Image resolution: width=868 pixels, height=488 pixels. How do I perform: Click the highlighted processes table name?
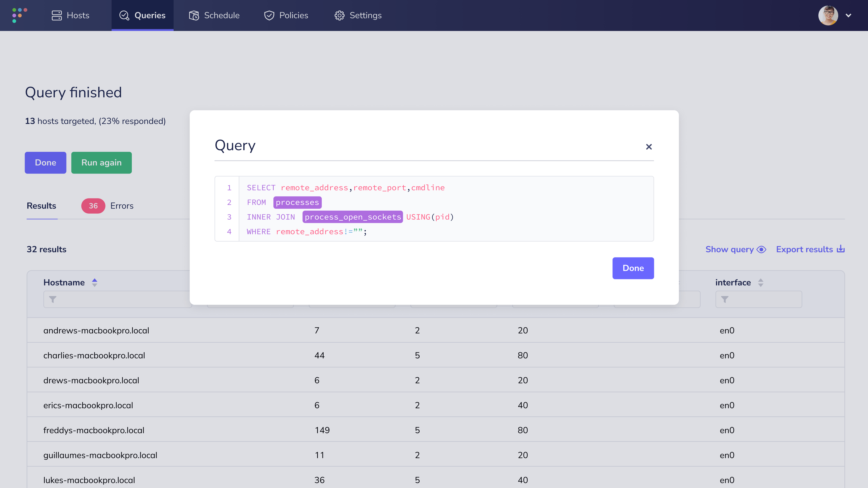(297, 203)
